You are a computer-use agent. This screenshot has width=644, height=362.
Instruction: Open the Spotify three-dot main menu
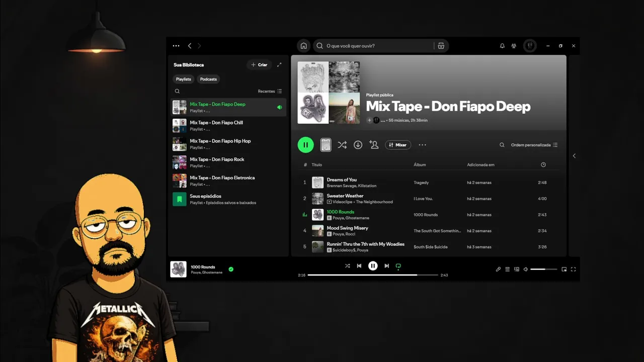click(x=176, y=46)
